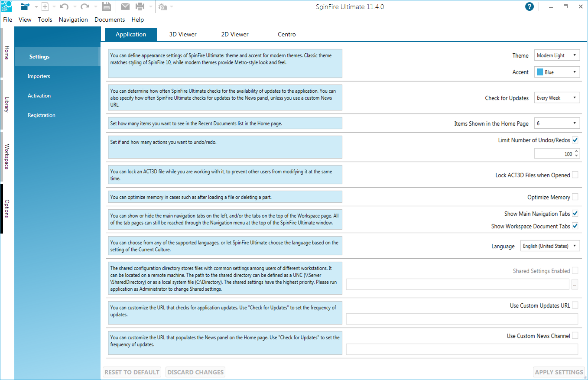The height and width of the screenshot is (380, 588).
Task: Click the blue accent color swatch
Action: click(540, 72)
